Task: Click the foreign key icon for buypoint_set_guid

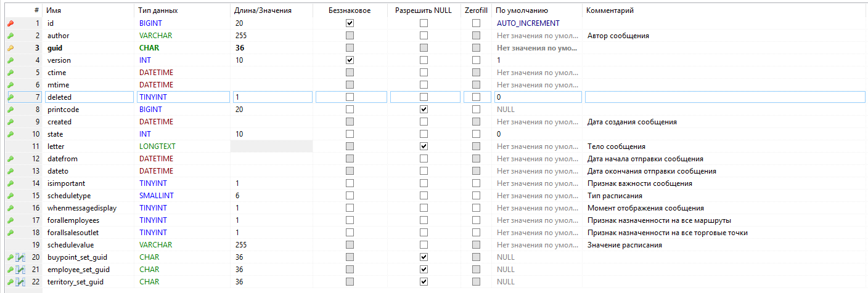Action: point(20,257)
